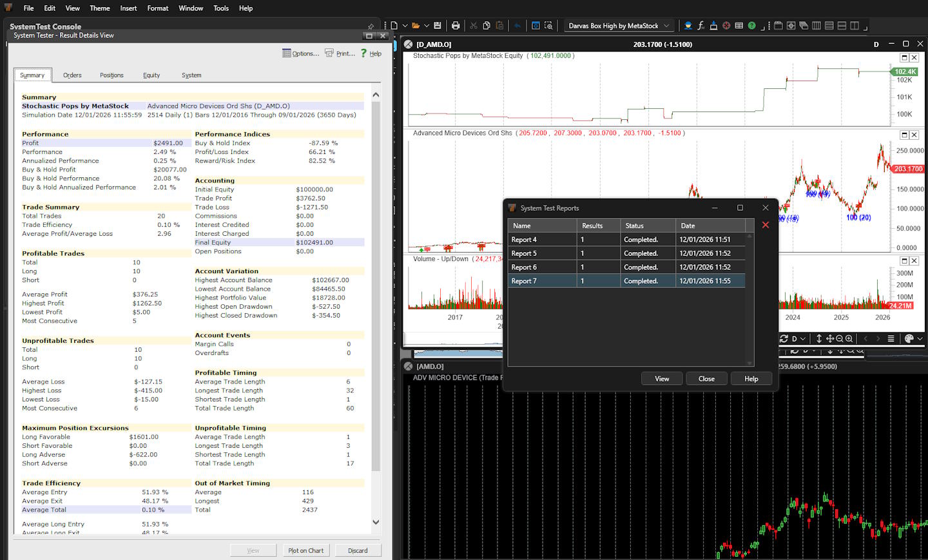The height and width of the screenshot is (560, 928).
Task: Open the D periodicity dropdown on chart toolbar
Action: pyautogui.click(x=803, y=338)
